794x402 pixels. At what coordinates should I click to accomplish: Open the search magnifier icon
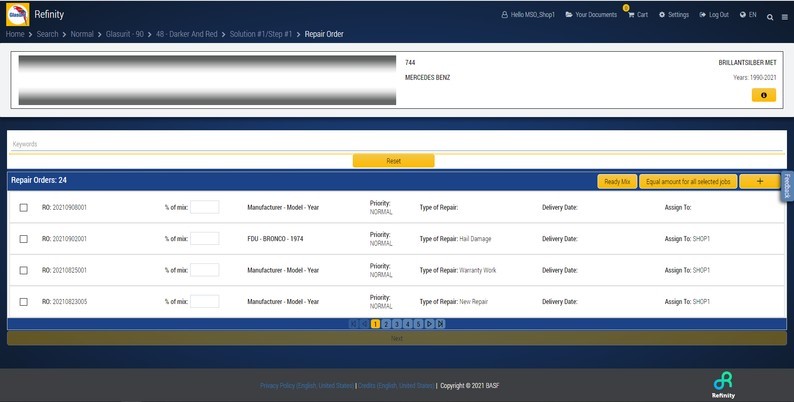pos(770,17)
